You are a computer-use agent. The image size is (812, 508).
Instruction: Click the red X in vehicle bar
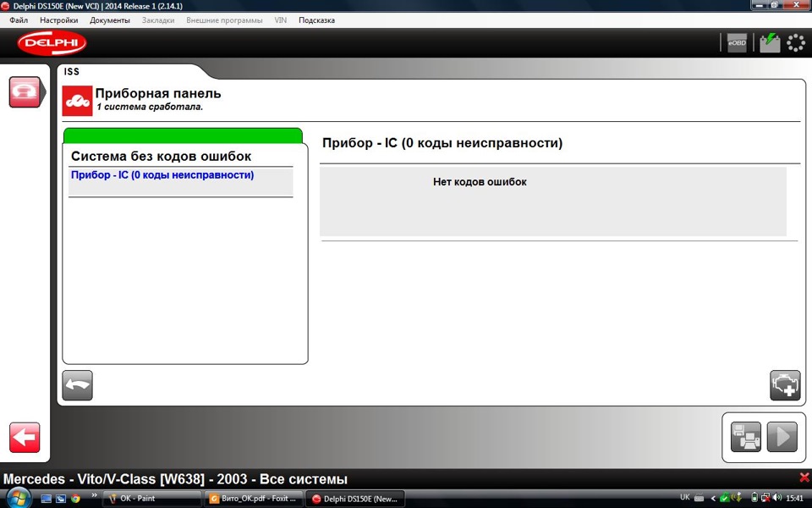804,478
